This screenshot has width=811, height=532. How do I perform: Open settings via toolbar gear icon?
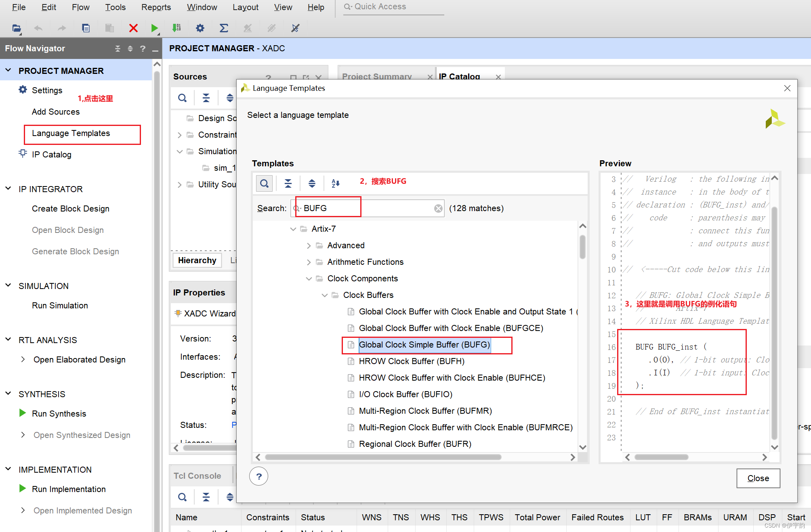click(x=200, y=28)
